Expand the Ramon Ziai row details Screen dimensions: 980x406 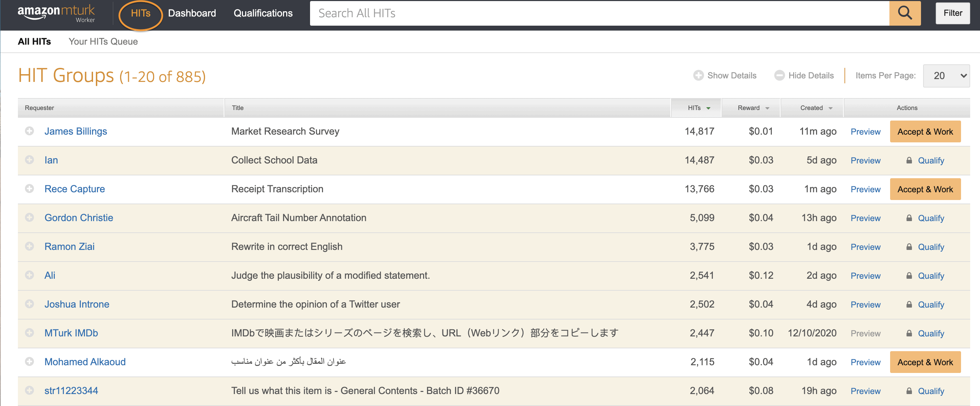(x=29, y=246)
